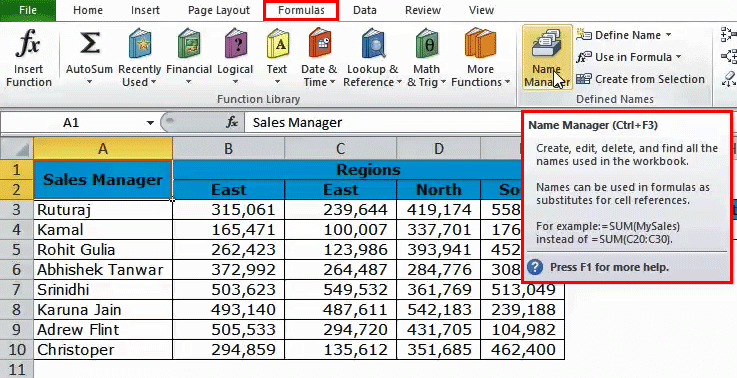
Task: Select the North column heading cell
Action: [x=439, y=189]
